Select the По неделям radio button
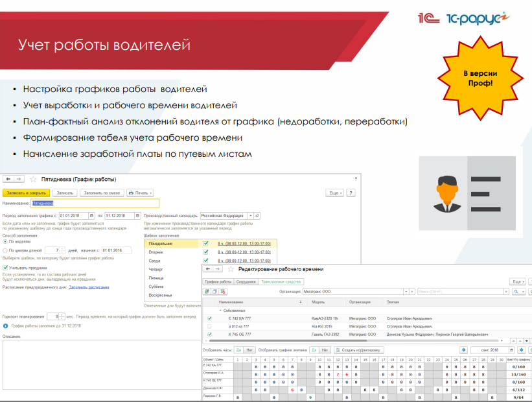 (x=6, y=242)
